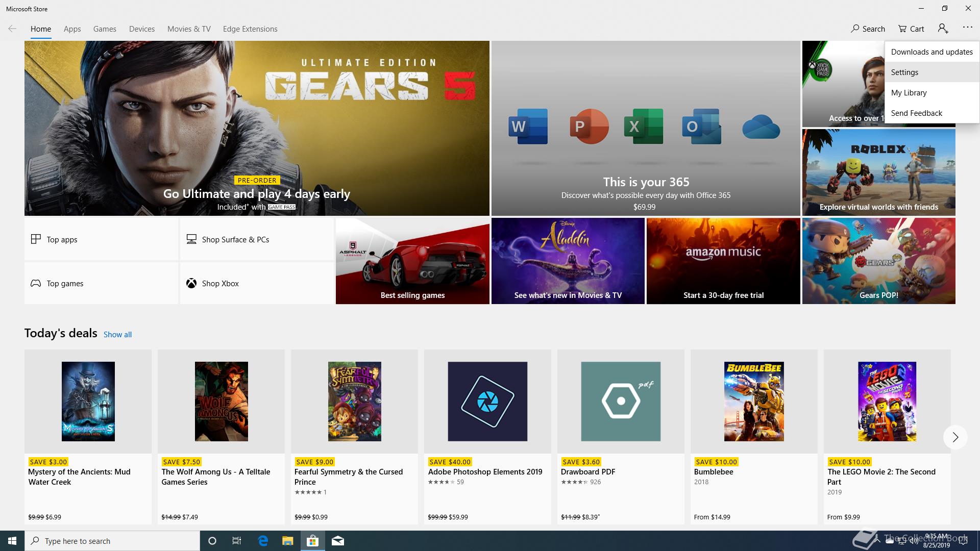Open the Best selling games tile

click(x=412, y=261)
